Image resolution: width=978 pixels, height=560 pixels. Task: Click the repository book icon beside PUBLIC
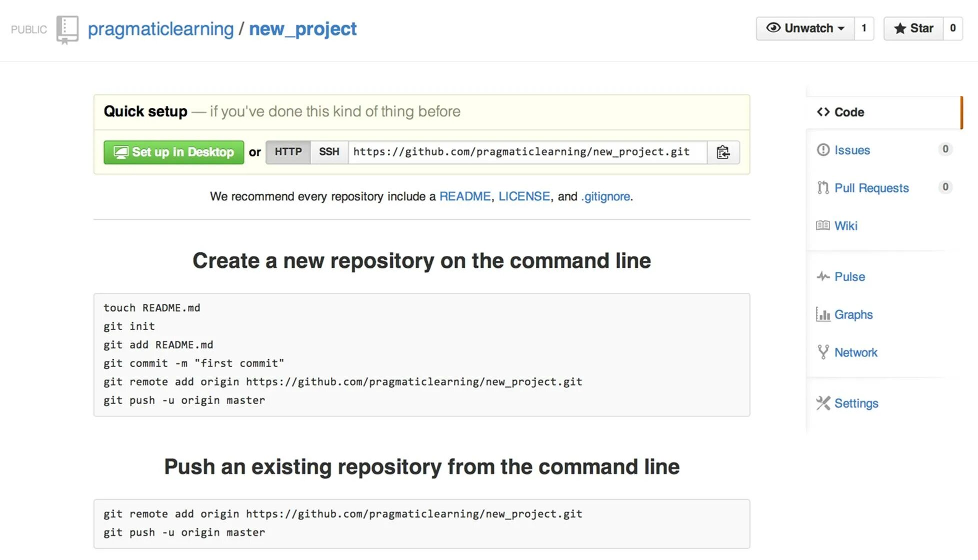pyautogui.click(x=67, y=30)
